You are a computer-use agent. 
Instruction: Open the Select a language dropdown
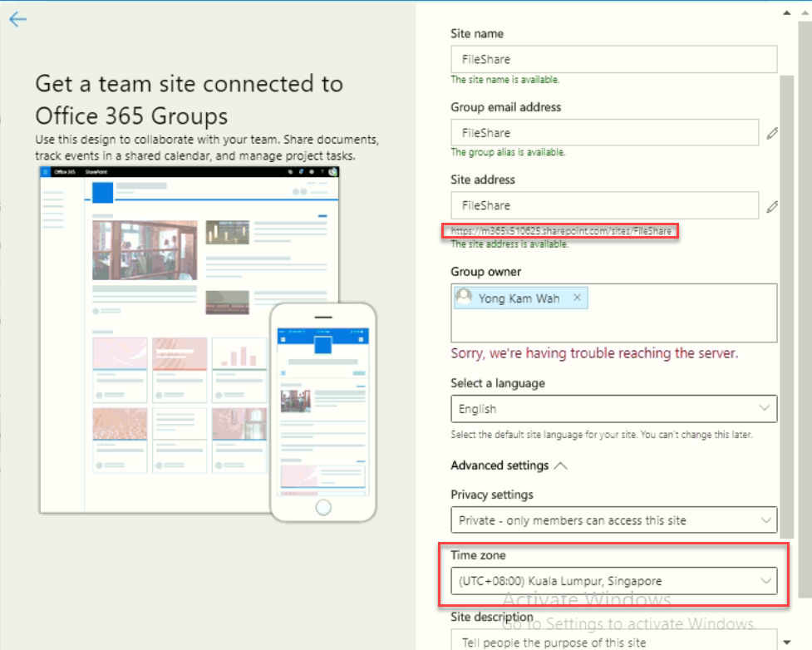(613, 409)
